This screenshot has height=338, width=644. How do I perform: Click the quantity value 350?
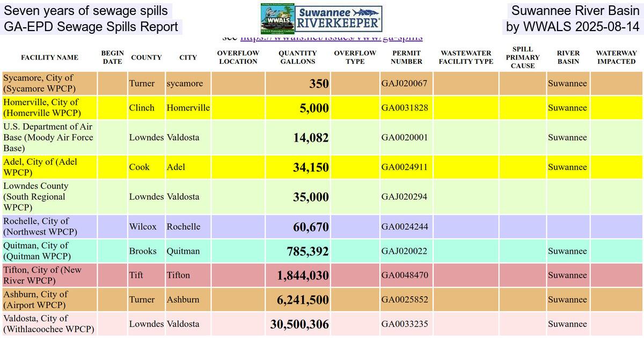pos(319,84)
